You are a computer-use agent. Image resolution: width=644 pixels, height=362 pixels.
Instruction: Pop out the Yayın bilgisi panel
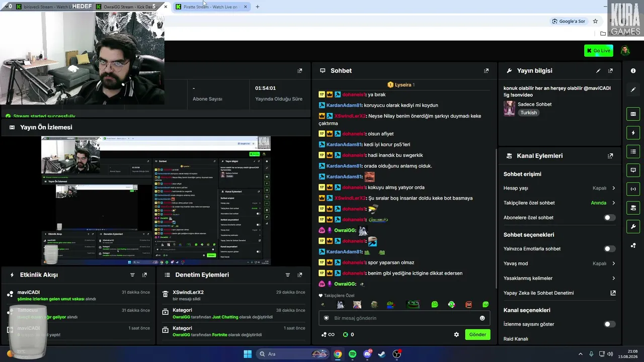coord(610,71)
